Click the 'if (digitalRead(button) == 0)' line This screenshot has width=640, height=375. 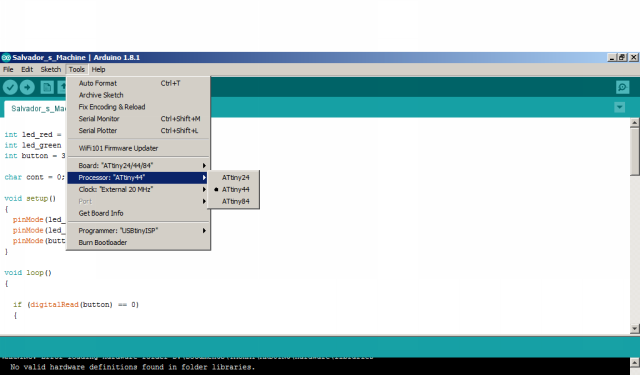76,304
